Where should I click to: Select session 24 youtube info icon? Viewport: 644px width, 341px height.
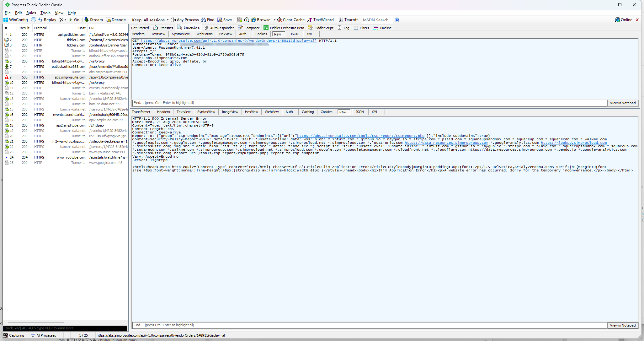click(66, 157)
